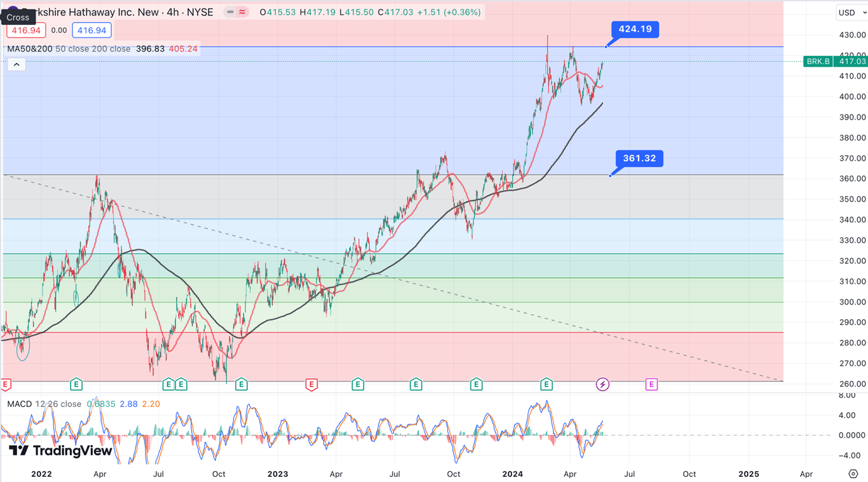Image resolution: width=868 pixels, height=482 pixels.
Task: Open the green earnings marker near May 2023
Action: [x=358, y=384]
